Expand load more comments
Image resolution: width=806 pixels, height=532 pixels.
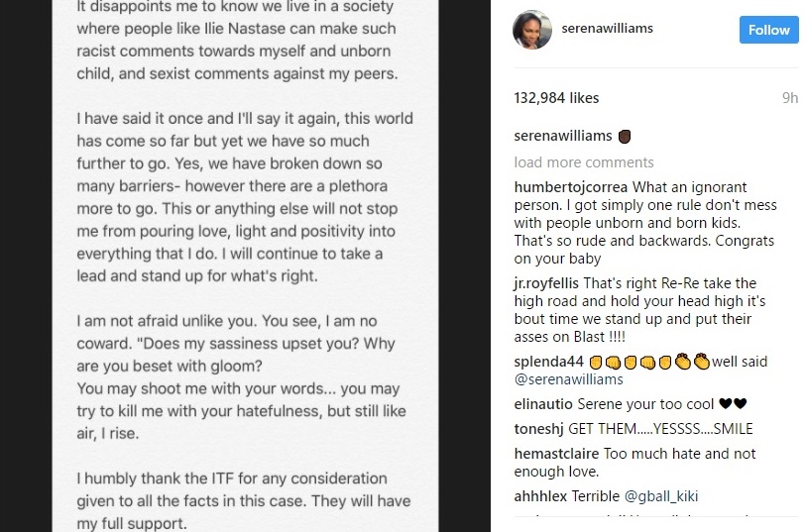[584, 162]
